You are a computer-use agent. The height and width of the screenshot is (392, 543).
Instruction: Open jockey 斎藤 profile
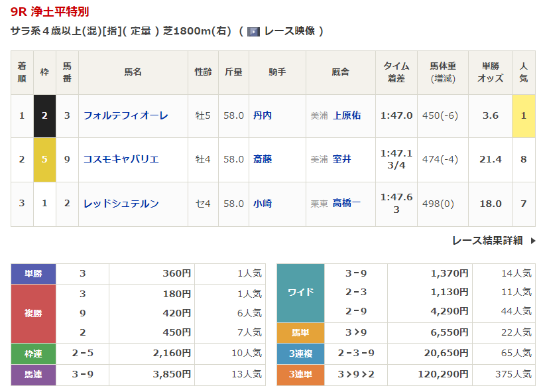click(x=263, y=159)
